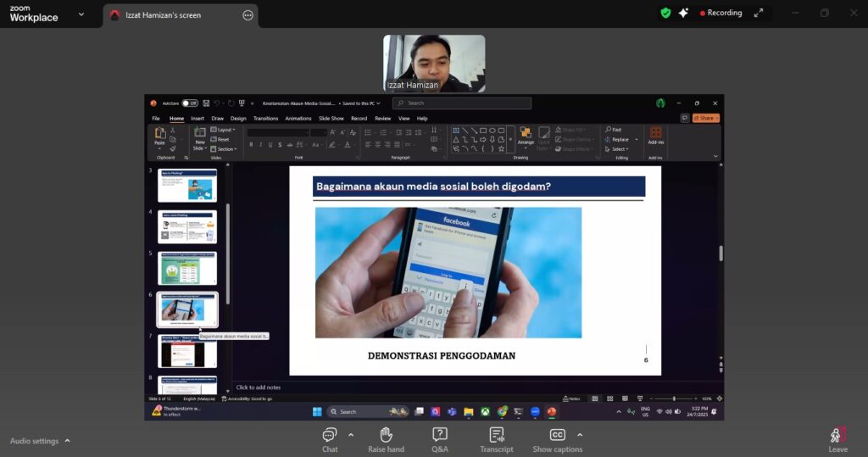Image resolution: width=868 pixels, height=457 pixels.
Task: Click the Raise hand icon
Action: pos(386,438)
